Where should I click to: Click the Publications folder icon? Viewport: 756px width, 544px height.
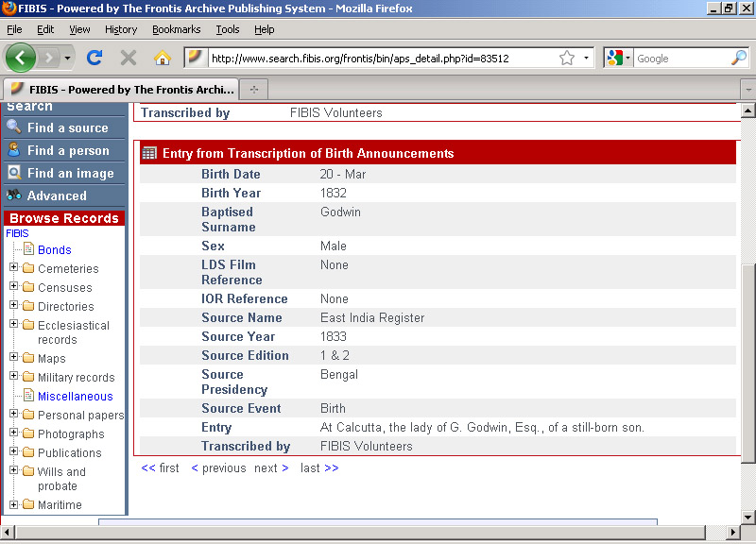point(28,452)
